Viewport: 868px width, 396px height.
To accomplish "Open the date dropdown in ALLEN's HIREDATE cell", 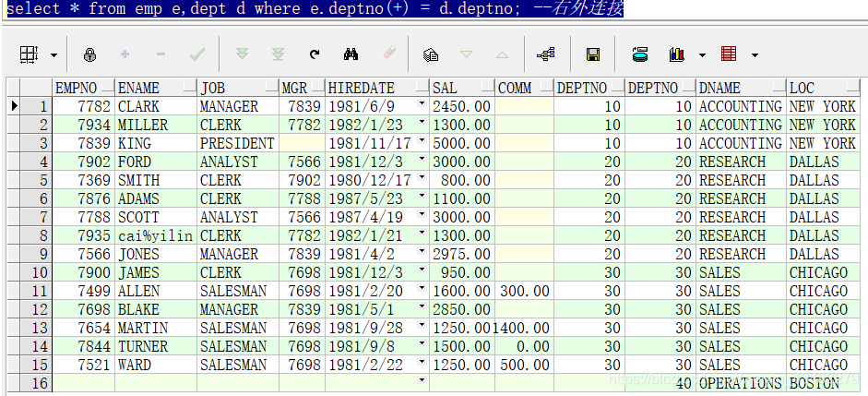I will point(422,289).
